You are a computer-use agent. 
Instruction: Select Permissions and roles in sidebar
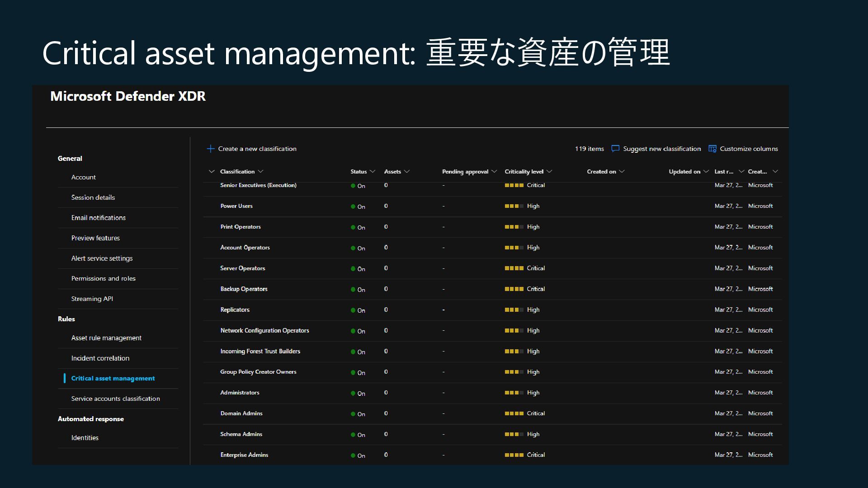pos(103,278)
